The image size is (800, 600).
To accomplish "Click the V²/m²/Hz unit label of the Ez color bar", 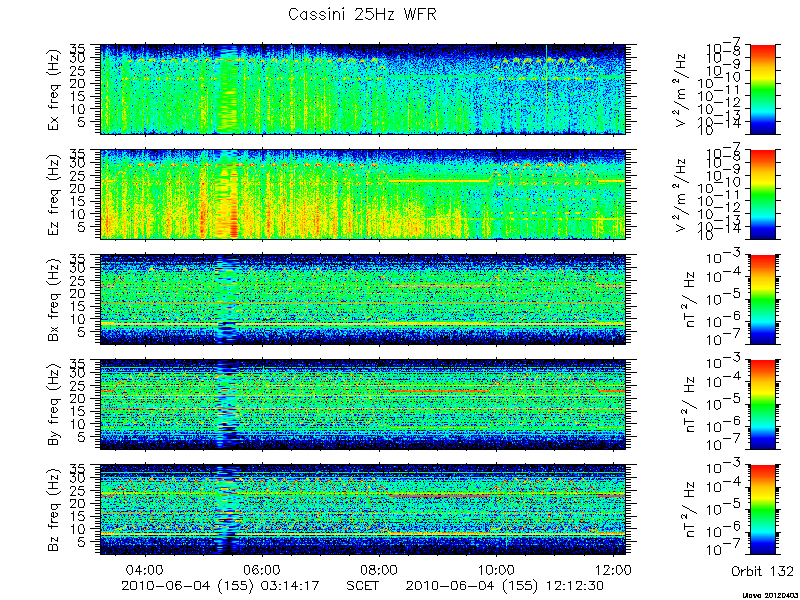I will pyautogui.click(x=683, y=195).
